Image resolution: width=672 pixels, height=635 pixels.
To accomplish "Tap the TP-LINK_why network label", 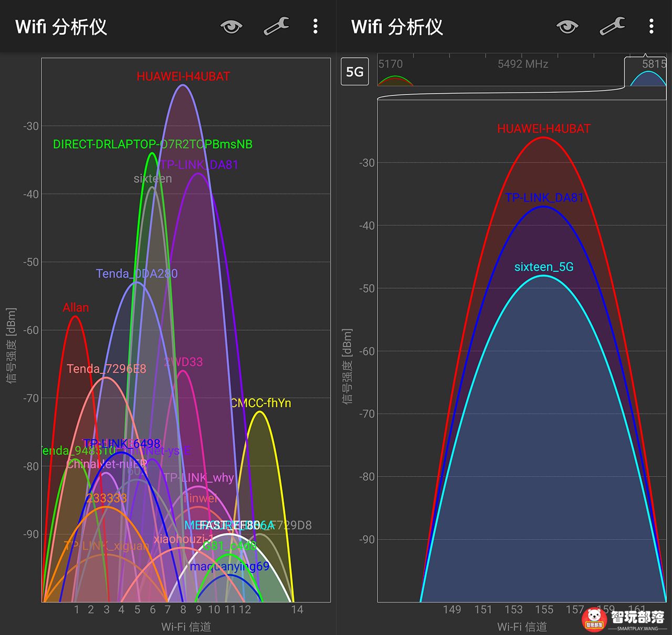I will coord(199,478).
